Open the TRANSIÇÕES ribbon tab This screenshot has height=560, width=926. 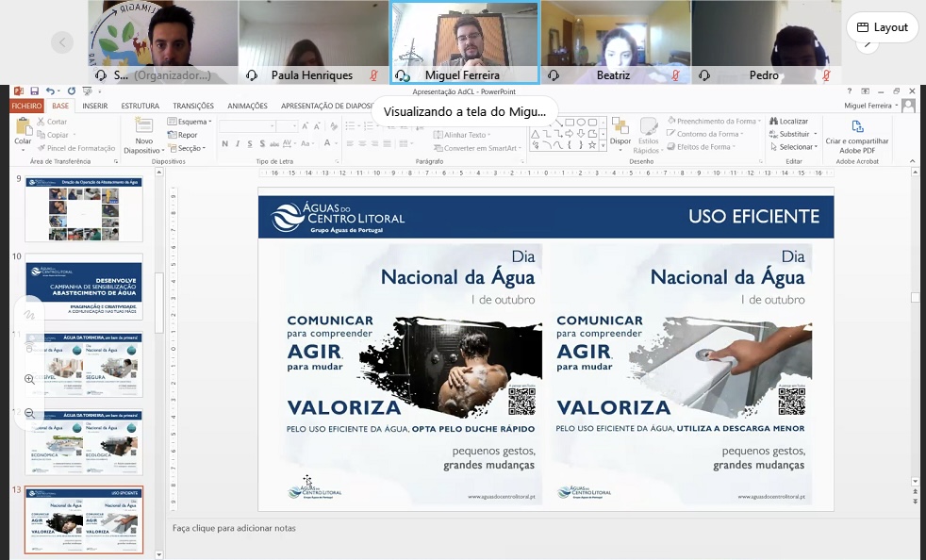point(193,107)
